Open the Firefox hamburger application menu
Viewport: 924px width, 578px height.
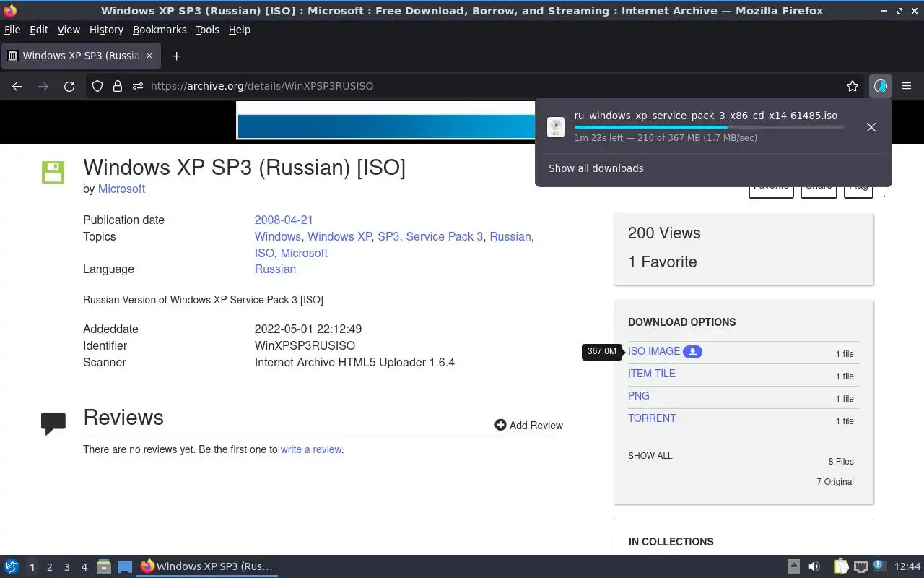pos(907,86)
